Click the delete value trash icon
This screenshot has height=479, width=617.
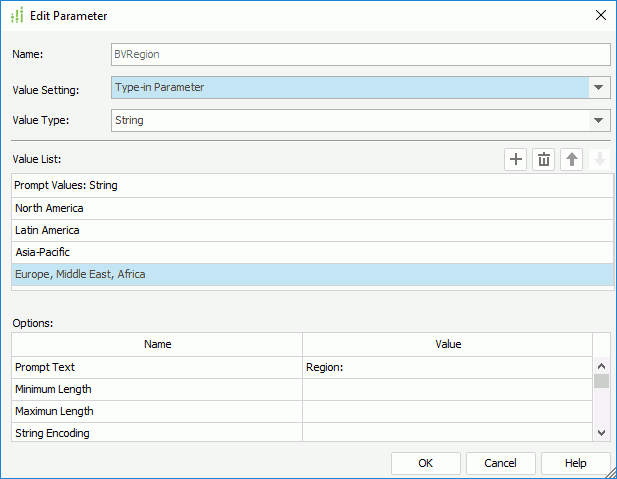(543, 160)
